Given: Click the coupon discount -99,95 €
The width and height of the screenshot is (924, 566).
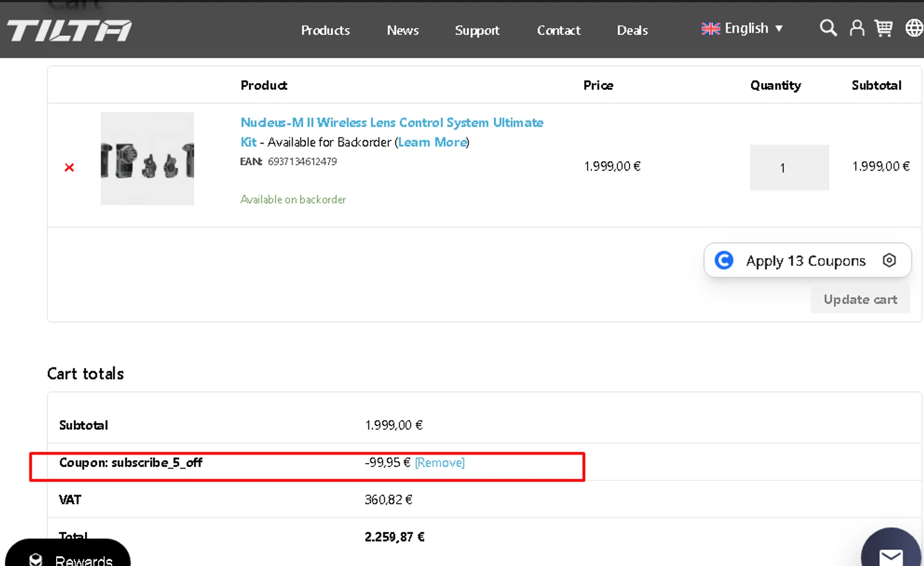Looking at the screenshot, I should (x=387, y=462).
